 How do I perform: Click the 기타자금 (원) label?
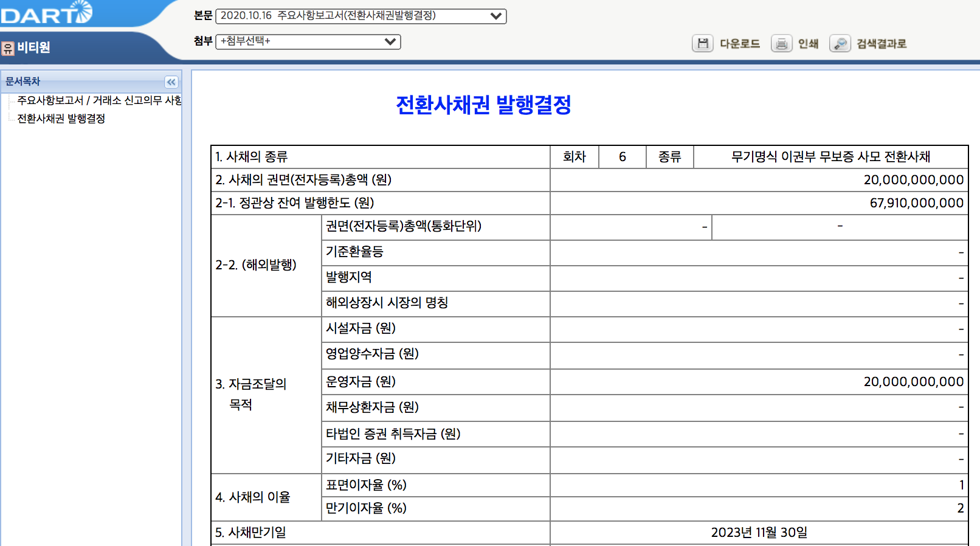tap(361, 458)
